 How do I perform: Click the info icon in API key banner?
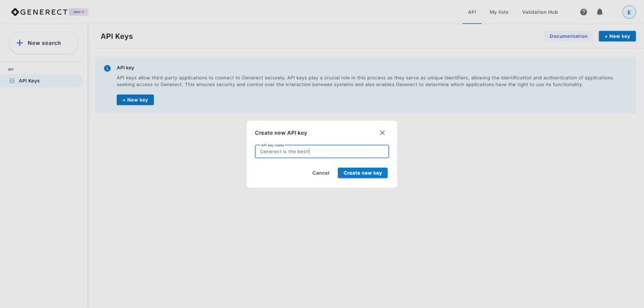point(107,68)
